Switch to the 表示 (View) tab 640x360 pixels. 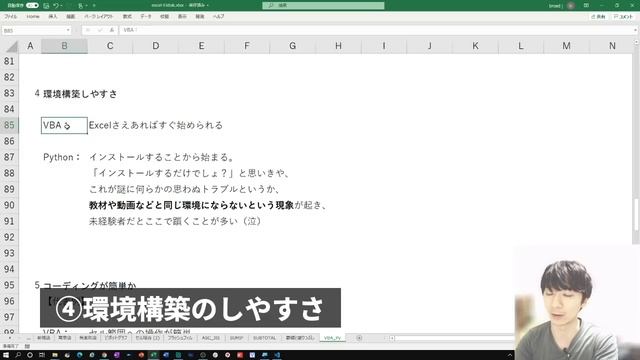pos(182,16)
